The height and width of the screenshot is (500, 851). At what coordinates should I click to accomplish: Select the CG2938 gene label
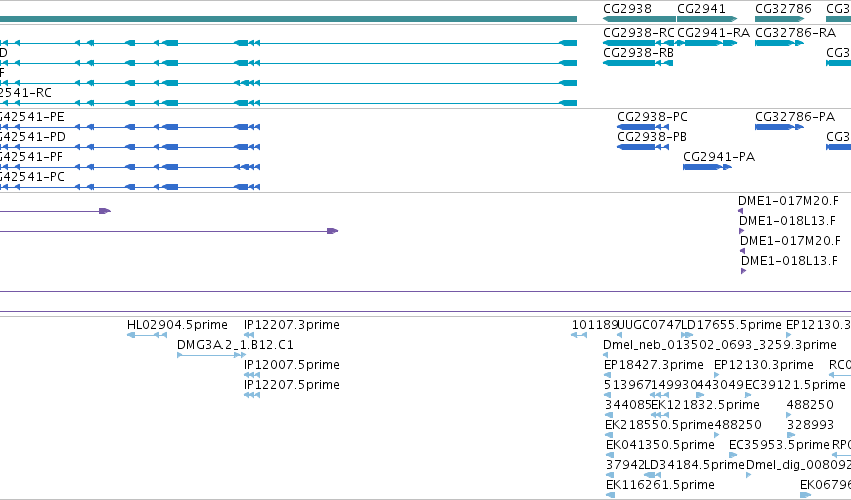627,9
